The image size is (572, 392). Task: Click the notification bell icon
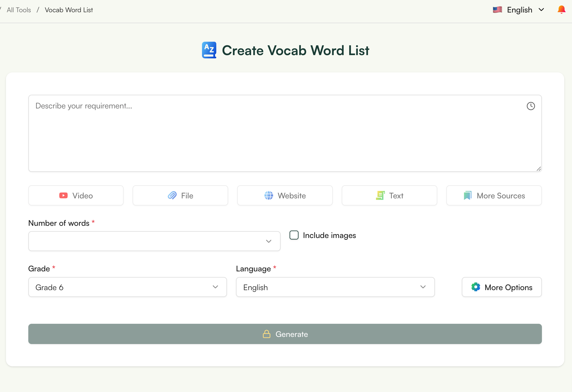(x=562, y=9)
